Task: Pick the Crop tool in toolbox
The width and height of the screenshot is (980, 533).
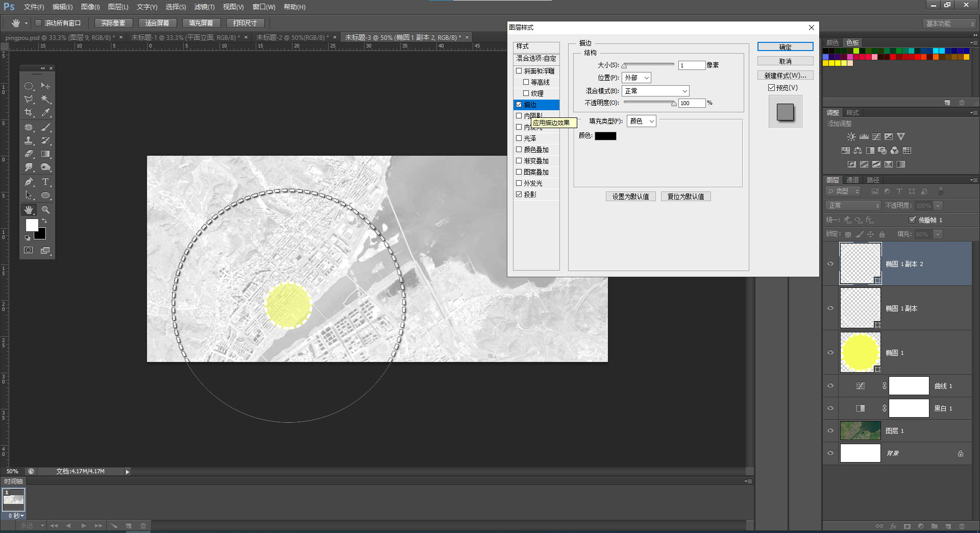Action: pos(29,113)
